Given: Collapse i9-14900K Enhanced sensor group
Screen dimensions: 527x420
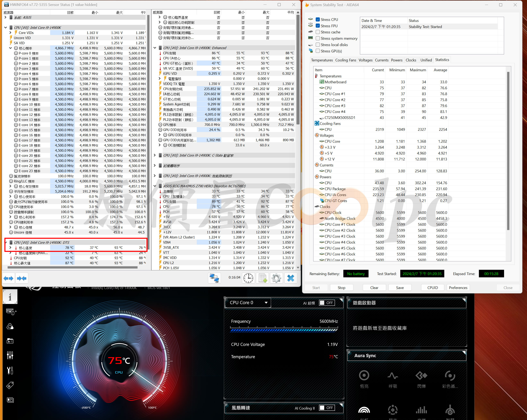Looking at the screenshot, I should (155, 48).
